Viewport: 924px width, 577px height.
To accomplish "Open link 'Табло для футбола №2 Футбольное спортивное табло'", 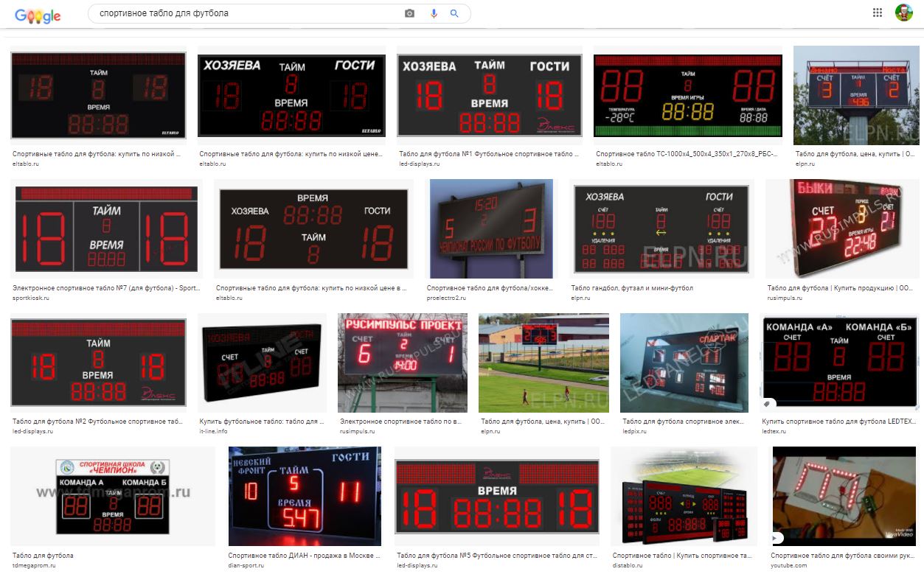I will 99,422.
